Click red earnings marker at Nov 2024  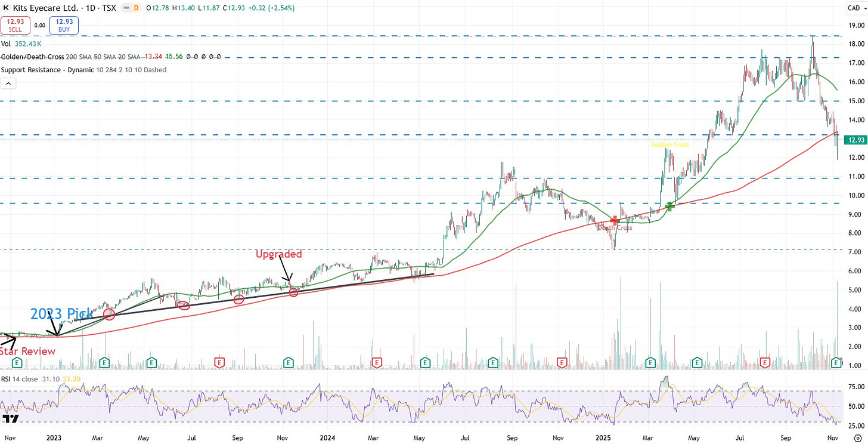(561, 362)
